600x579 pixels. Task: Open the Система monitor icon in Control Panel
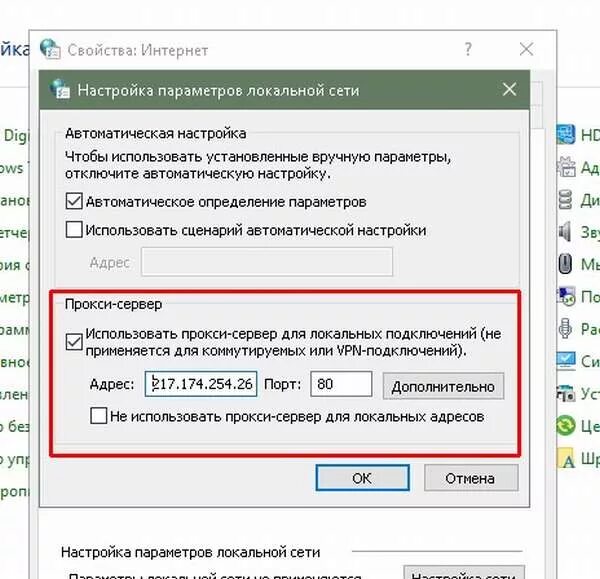[566, 360]
